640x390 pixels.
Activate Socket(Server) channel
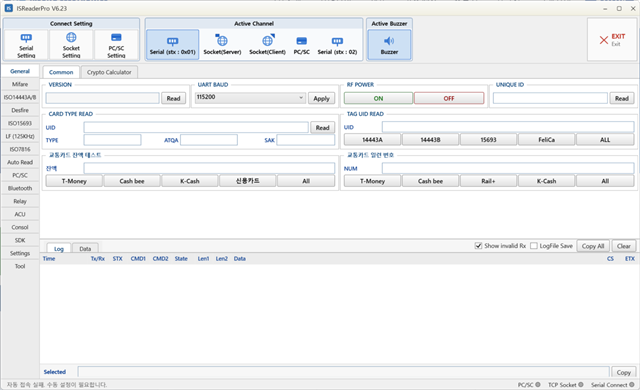222,45
